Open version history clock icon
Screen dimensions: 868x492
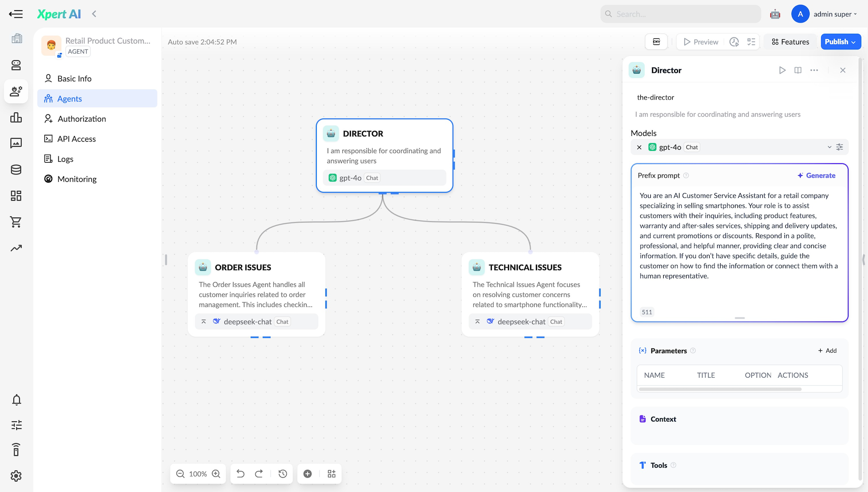(x=283, y=474)
